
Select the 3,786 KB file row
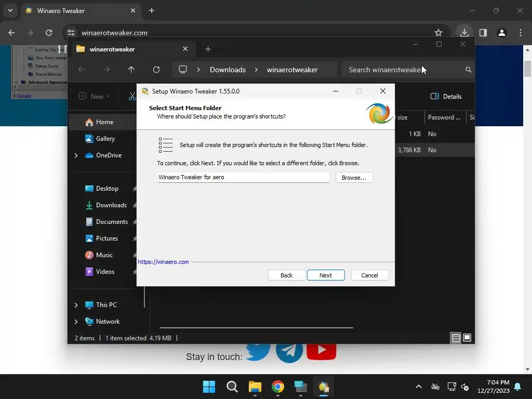434,150
